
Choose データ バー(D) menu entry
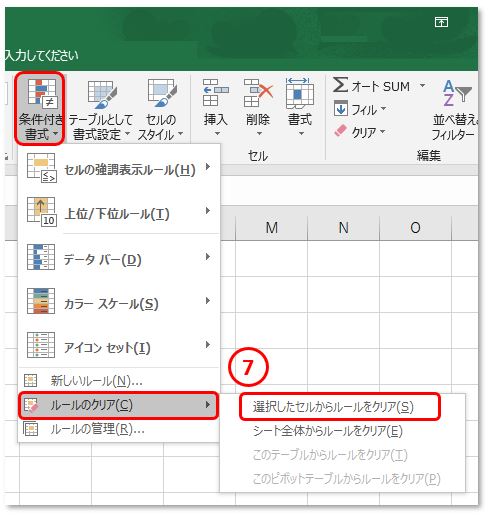coord(119,257)
